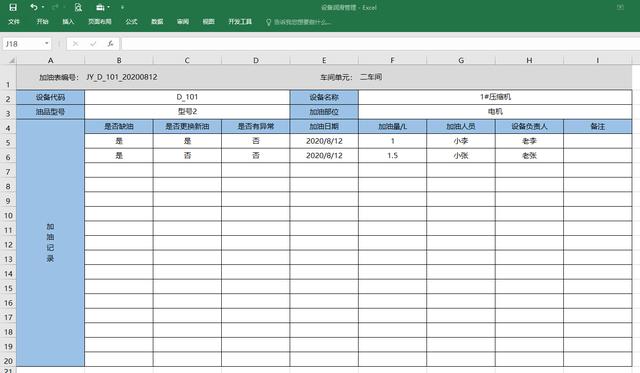This screenshot has height=373, width=640.
Task: Click the 老李 cell
Action: (529, 141)
